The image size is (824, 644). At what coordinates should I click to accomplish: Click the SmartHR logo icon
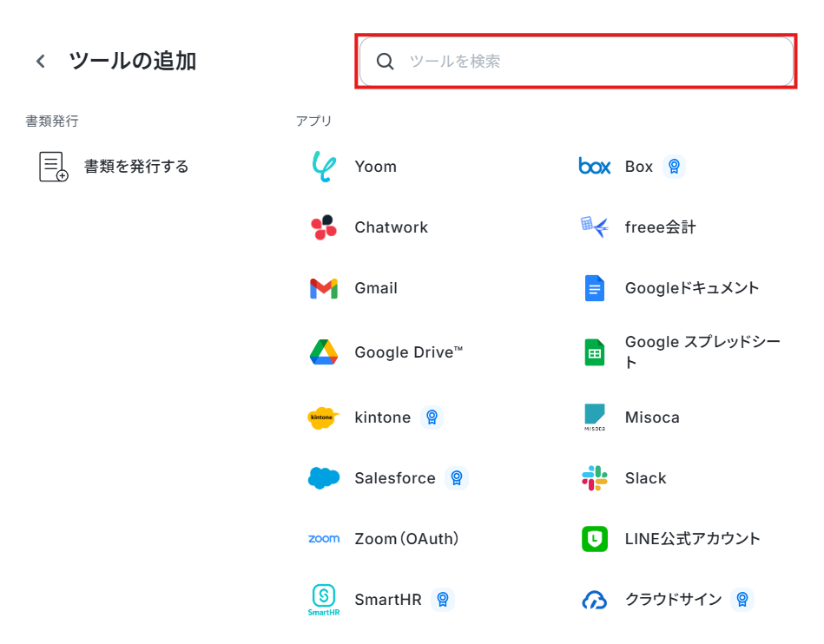pos(324,600)
